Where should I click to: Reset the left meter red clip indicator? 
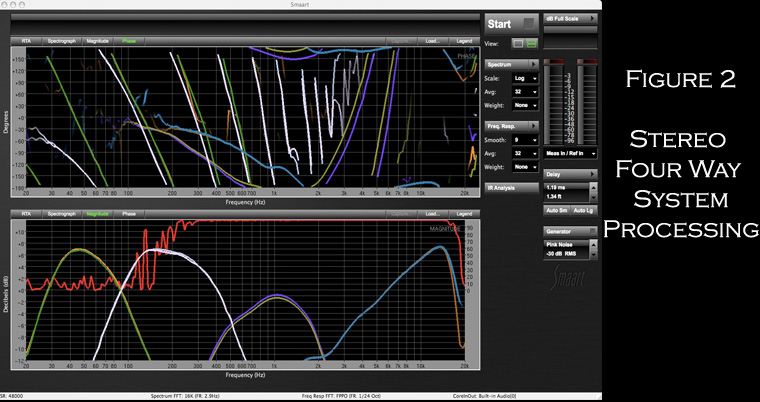click(x=554, y=61)
